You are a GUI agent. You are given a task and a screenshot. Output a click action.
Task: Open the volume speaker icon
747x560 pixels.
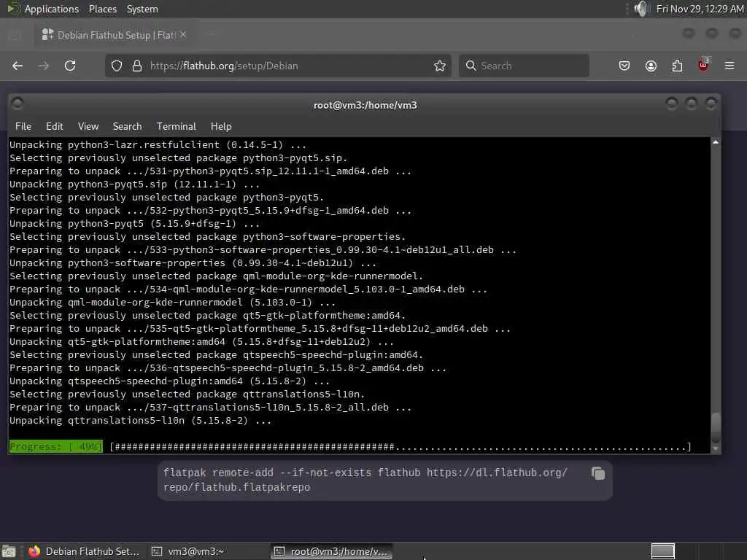click(642, 9)
